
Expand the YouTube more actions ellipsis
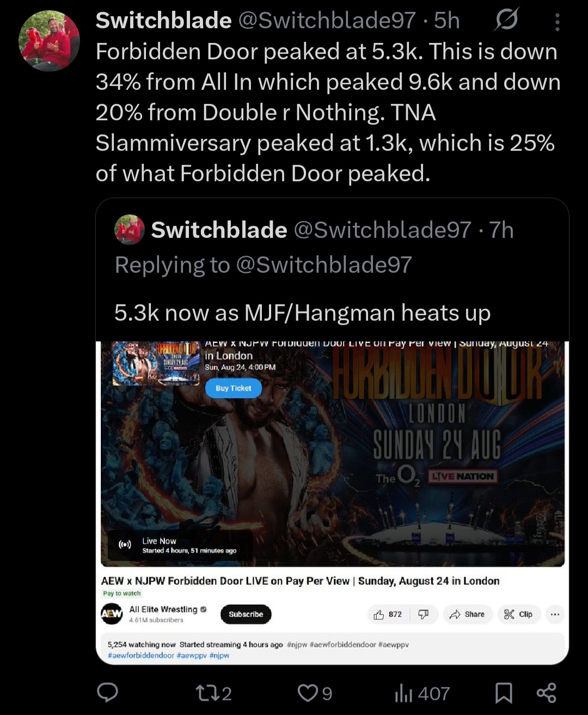pos(555,614)
